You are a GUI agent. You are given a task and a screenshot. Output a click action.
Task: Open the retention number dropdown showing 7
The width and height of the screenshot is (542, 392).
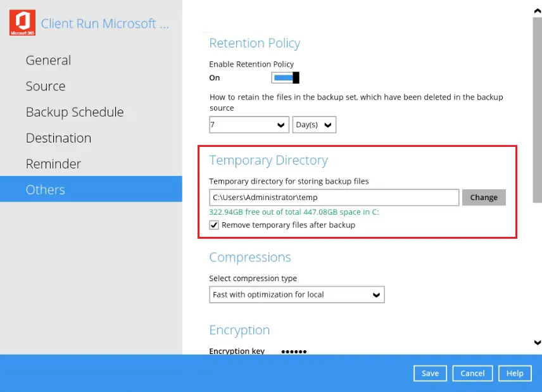pos(249,125)
